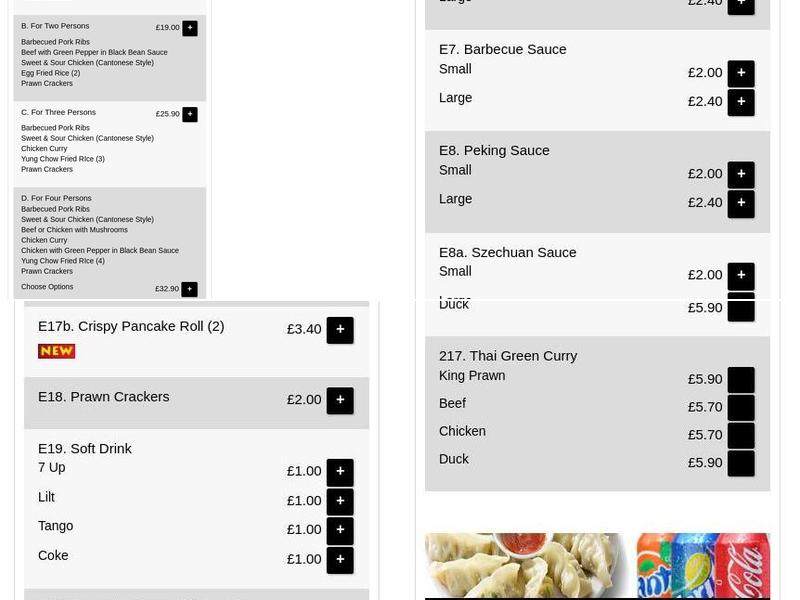Add small Peking Sauce using plus icon
The height and width of the screenshot is (600, 800).
[741, 173]
